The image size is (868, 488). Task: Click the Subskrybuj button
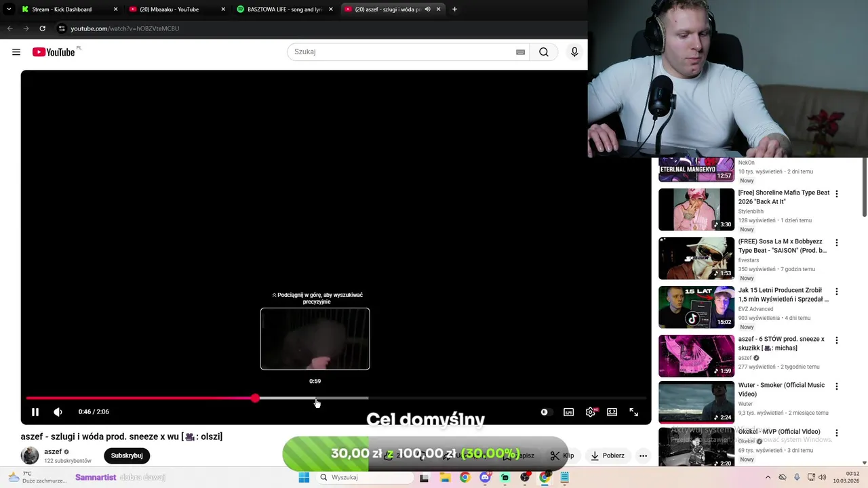[127, 455]
